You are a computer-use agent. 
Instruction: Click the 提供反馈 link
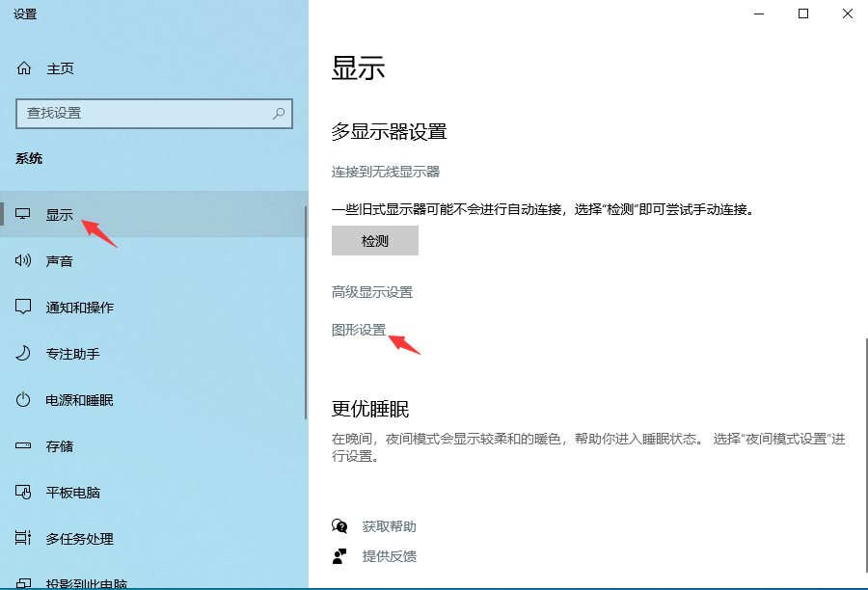click(390, 556)
